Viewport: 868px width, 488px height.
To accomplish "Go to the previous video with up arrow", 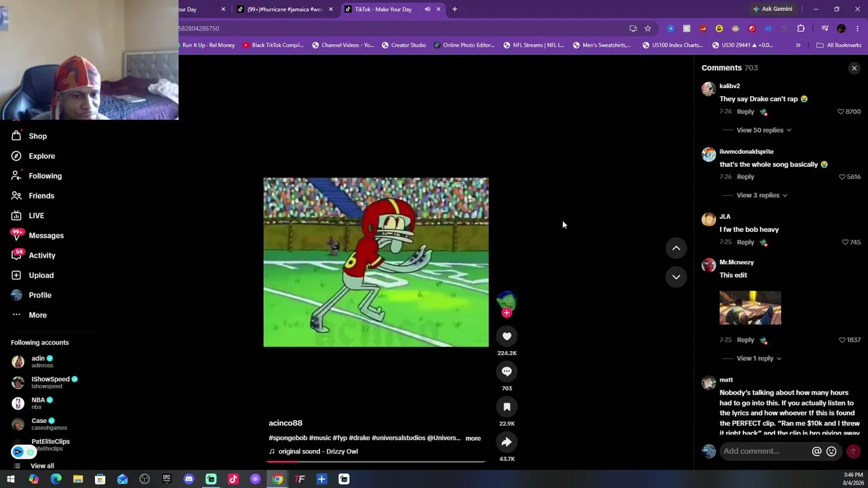I will [676, 248].
